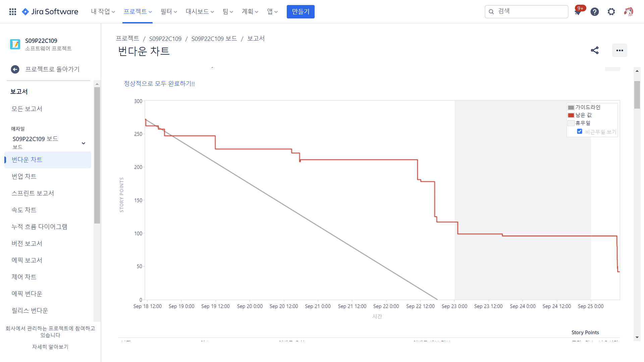Open the 에픽 보고서 report

point(27,260)
